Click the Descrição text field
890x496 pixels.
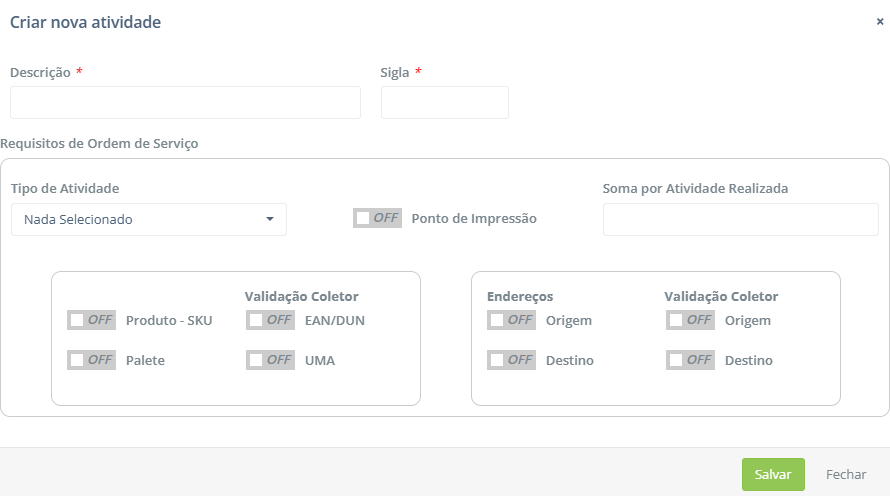(x=185, y=103)
